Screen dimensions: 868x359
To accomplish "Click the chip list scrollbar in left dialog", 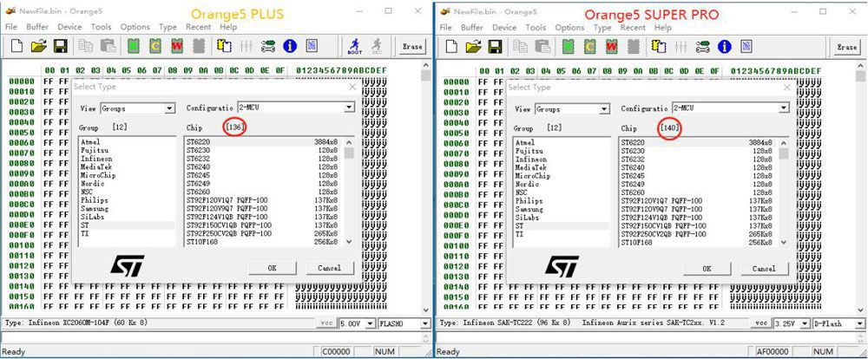I will point(349,191).
